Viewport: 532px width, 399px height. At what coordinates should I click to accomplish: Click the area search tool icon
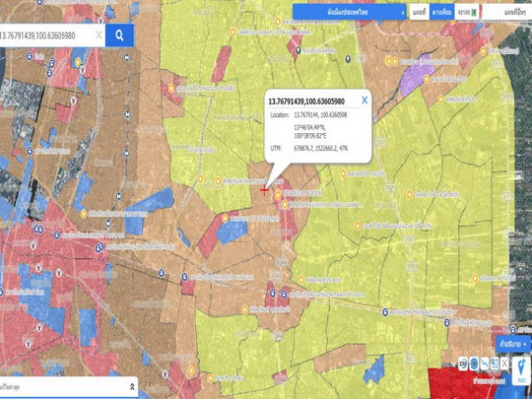494,363
